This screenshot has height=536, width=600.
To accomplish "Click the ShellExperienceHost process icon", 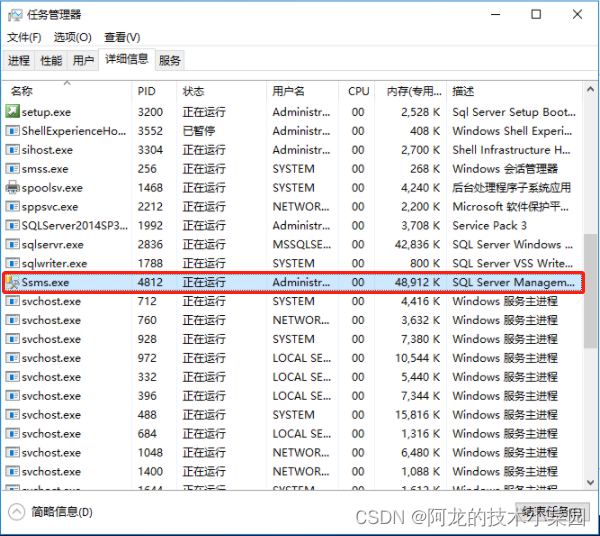I will (12, 131).
